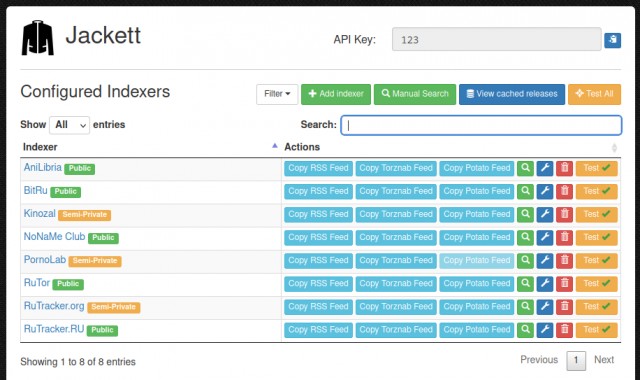Search BitRu with magnifier icon

point(525,191)
